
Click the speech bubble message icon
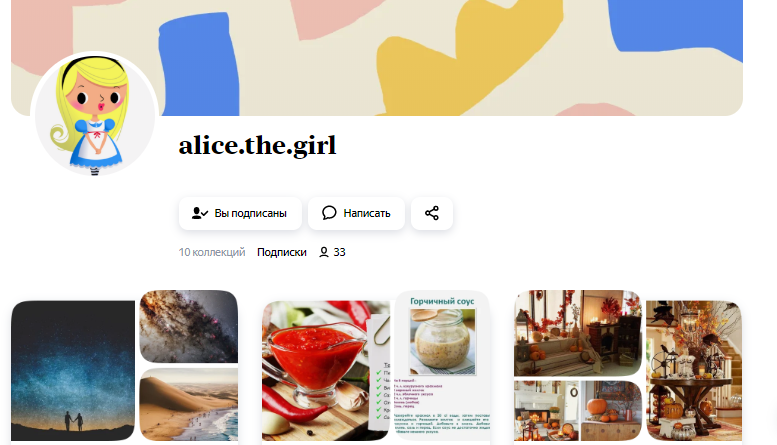[329, 213]
